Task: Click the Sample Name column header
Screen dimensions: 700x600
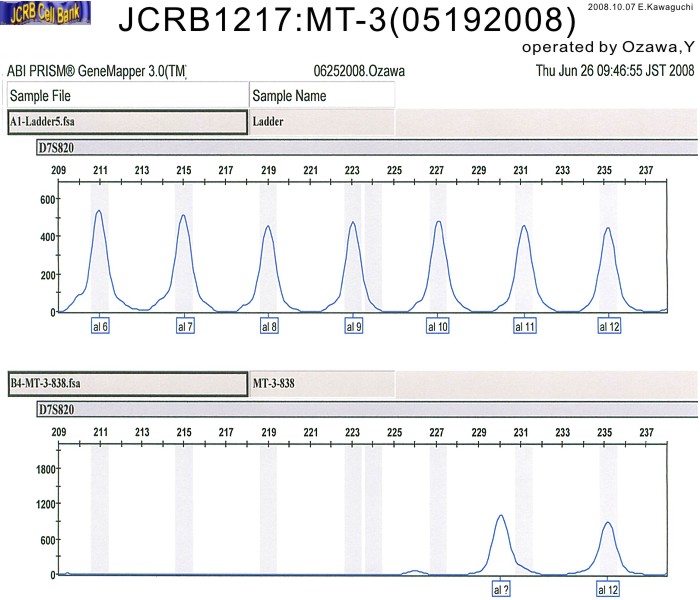Action: coord(321,95)
